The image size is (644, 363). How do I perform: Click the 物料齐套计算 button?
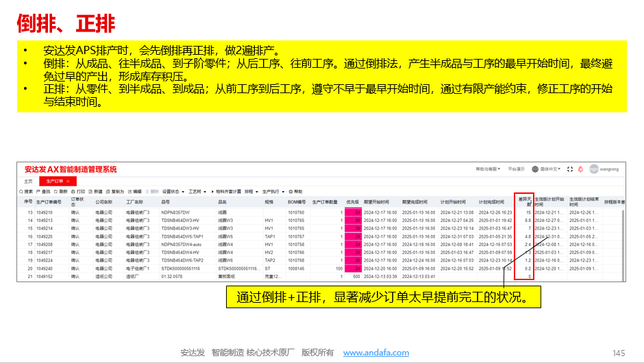pyautogui.click(x=227, y=192)
